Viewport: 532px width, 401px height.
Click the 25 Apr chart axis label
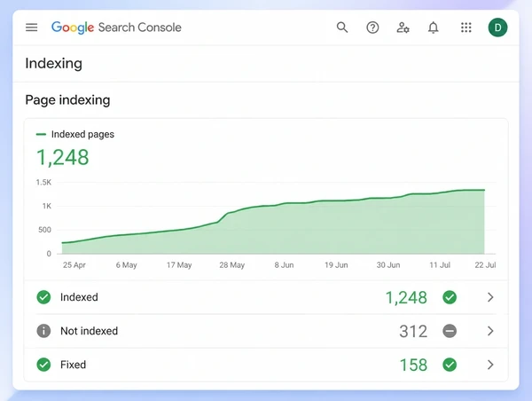74,265
